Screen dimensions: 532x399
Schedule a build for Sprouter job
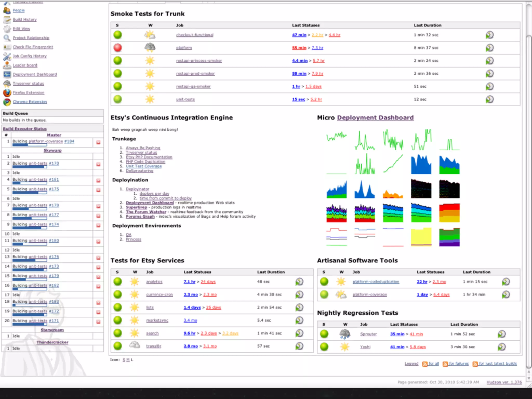[502, 334]
